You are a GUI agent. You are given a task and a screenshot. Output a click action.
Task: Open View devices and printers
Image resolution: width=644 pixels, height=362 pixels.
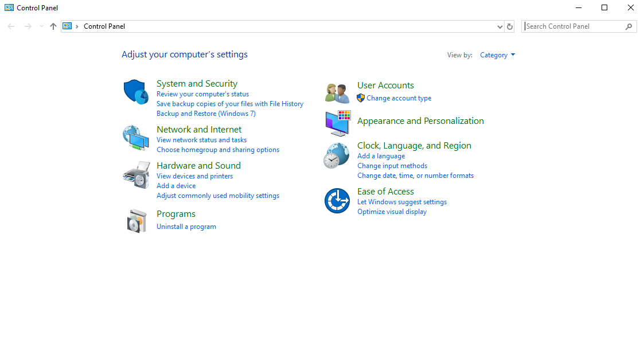pos(194,176)
